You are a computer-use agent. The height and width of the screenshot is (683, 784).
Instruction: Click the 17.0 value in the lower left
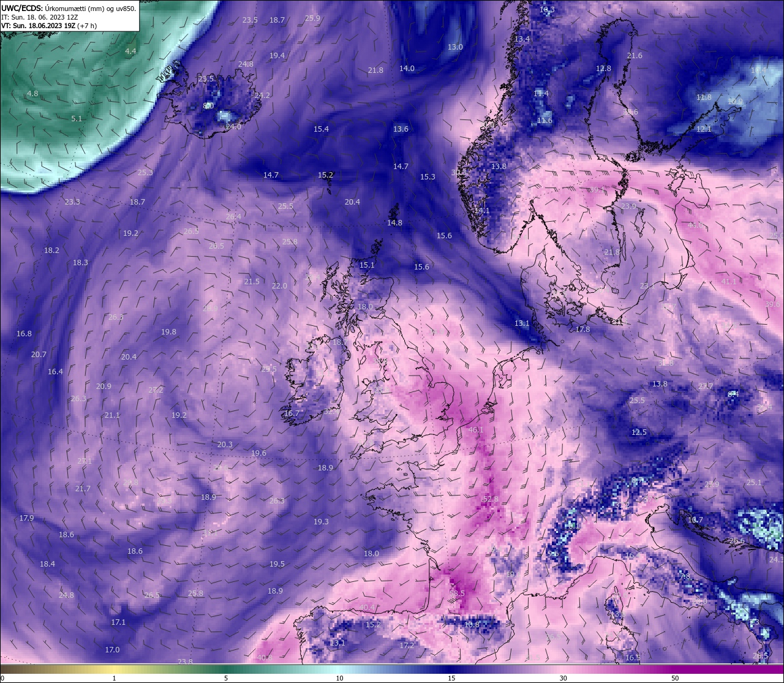(x=112, y=650)
